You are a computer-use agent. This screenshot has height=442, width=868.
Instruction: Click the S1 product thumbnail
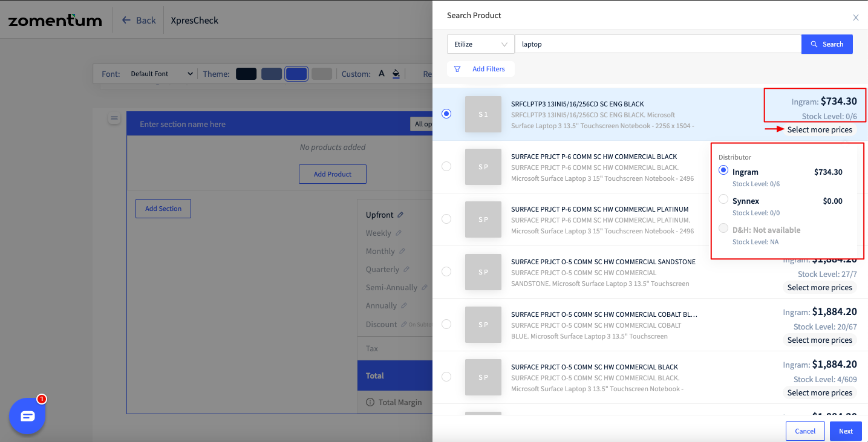click(x=483, y=114)
